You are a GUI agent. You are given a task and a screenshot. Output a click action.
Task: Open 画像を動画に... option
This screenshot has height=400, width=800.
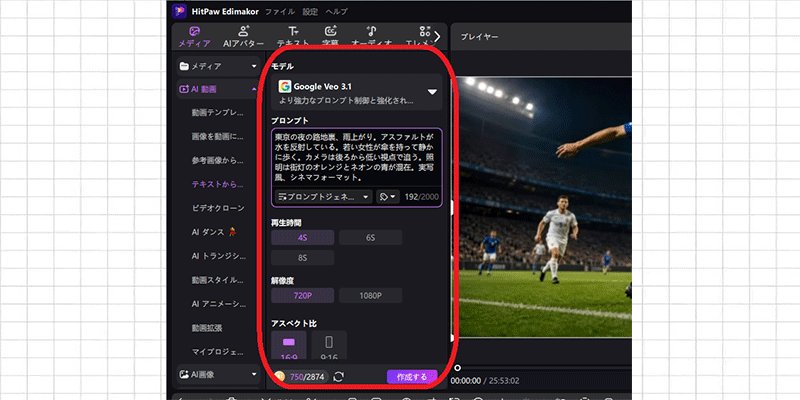[218, 136]
